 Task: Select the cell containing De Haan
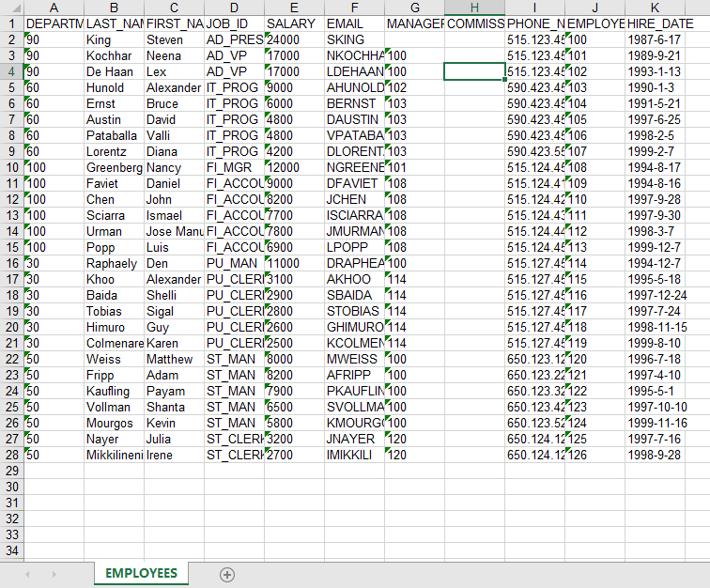point(115,71)
